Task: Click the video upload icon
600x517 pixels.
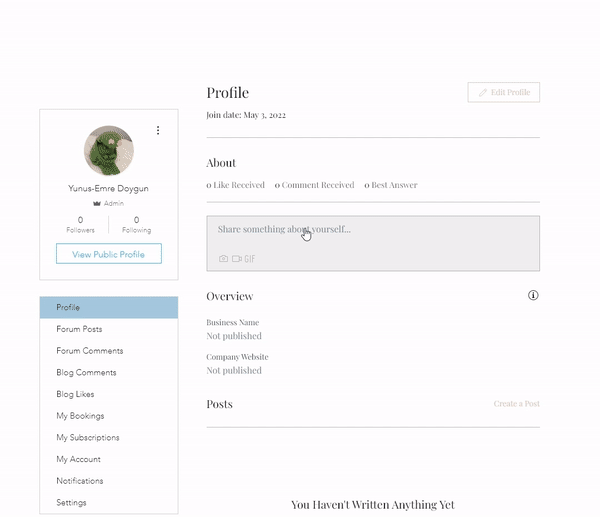Action: tap(237, 259)
